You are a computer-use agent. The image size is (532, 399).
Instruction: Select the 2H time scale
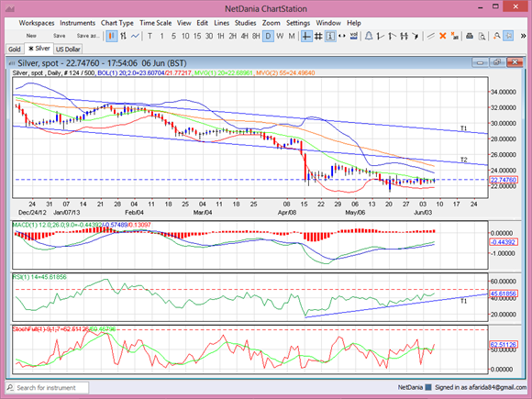click(x=232, y=36)
